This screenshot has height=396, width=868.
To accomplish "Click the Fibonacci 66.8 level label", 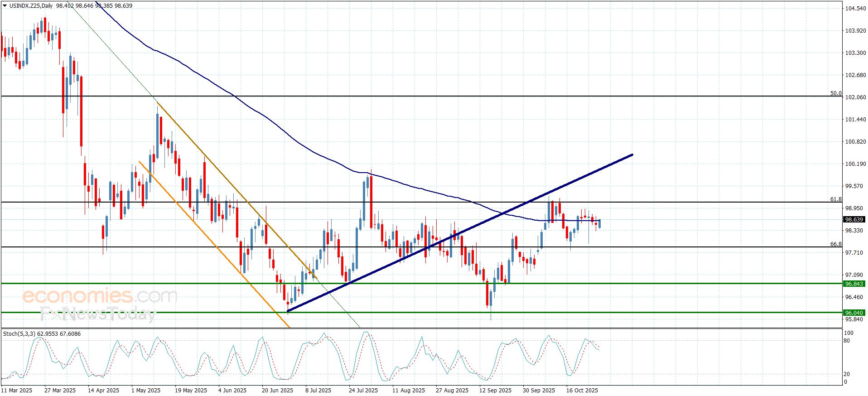I will coord(835,244).
